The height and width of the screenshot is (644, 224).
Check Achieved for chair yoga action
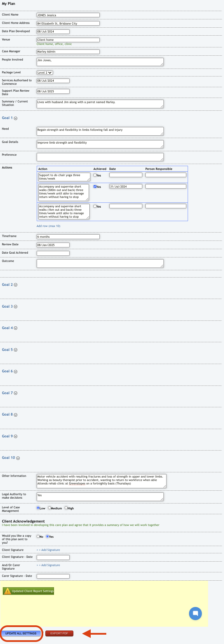coord(95,175)
